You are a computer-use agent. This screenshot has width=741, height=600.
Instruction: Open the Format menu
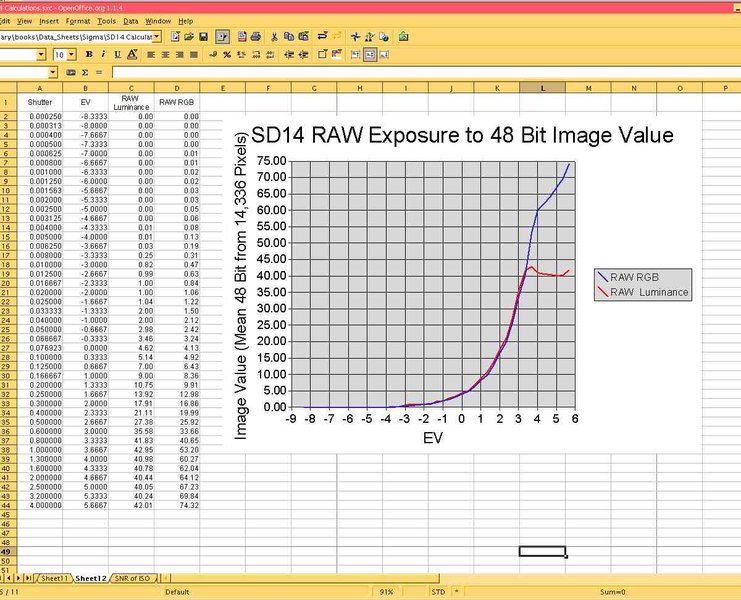[x=78, y=20]
